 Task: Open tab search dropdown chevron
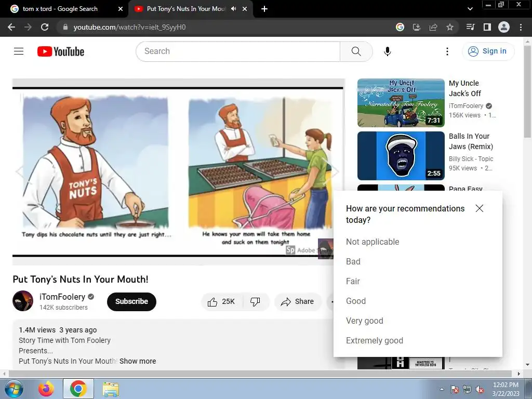coord(470,9)
